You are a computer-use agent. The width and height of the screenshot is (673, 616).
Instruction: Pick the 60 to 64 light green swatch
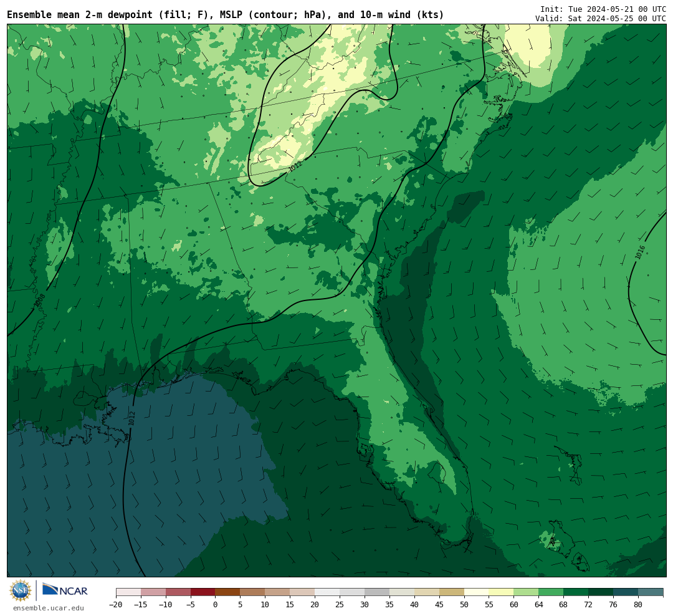click(527, 592)
